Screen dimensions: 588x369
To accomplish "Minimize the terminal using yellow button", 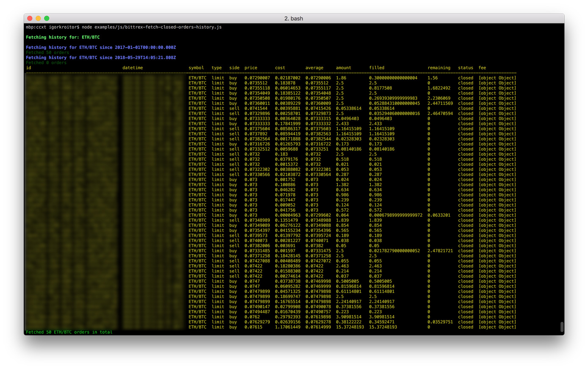I will (38, 18).
